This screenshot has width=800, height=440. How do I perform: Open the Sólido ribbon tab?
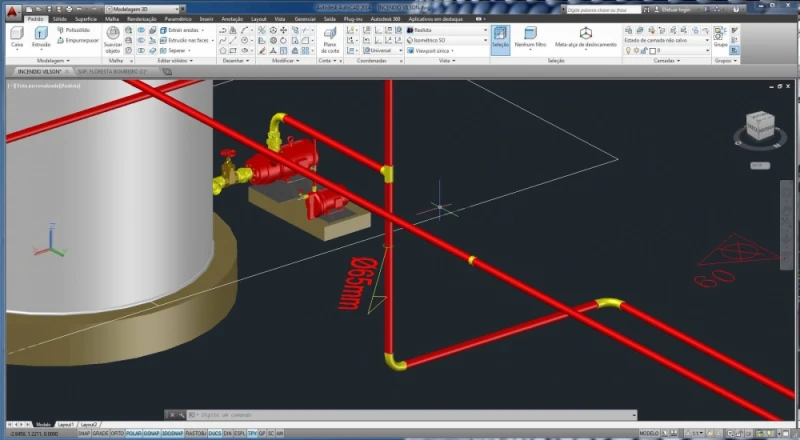[x=60, y=18]
